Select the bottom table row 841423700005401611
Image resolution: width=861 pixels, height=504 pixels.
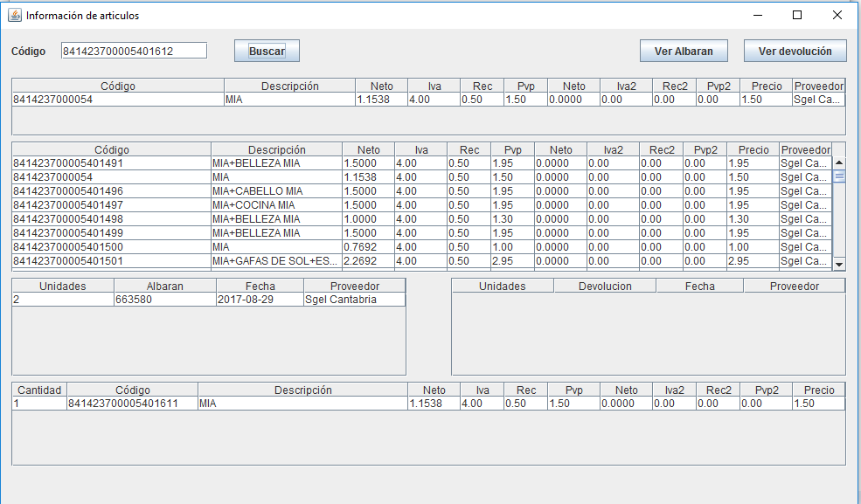[131, 404]
